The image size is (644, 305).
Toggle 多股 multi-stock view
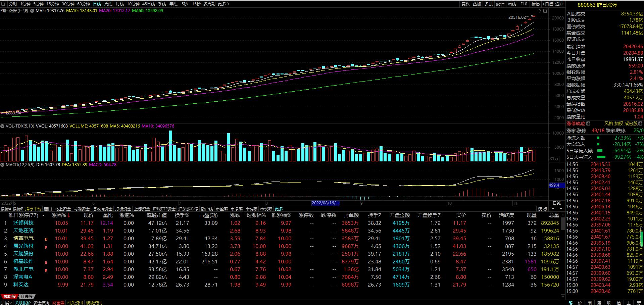click(x=489, y=4)
